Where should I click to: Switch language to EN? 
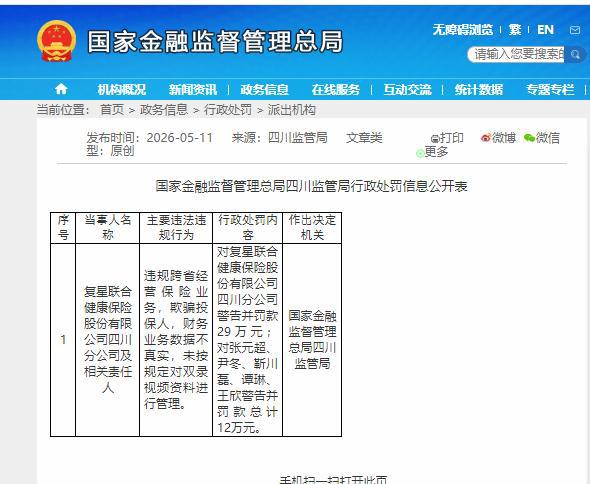coord(546,30)
